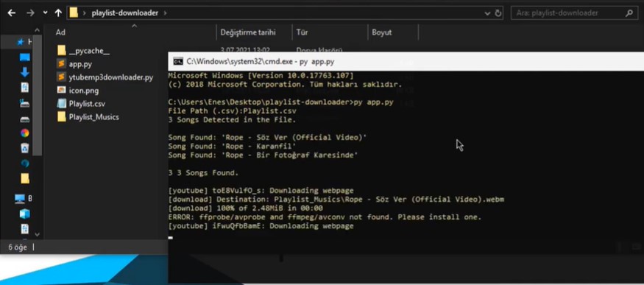Click the cmd.exe window title bar icon
Viewport: 644px width, 285px height.
coord(178,62)
